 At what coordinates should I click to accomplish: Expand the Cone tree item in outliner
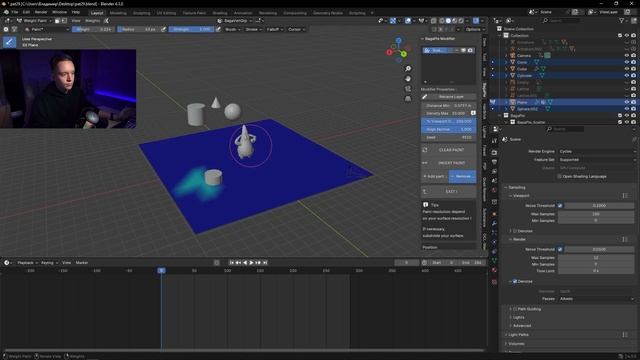pos(507,62)
